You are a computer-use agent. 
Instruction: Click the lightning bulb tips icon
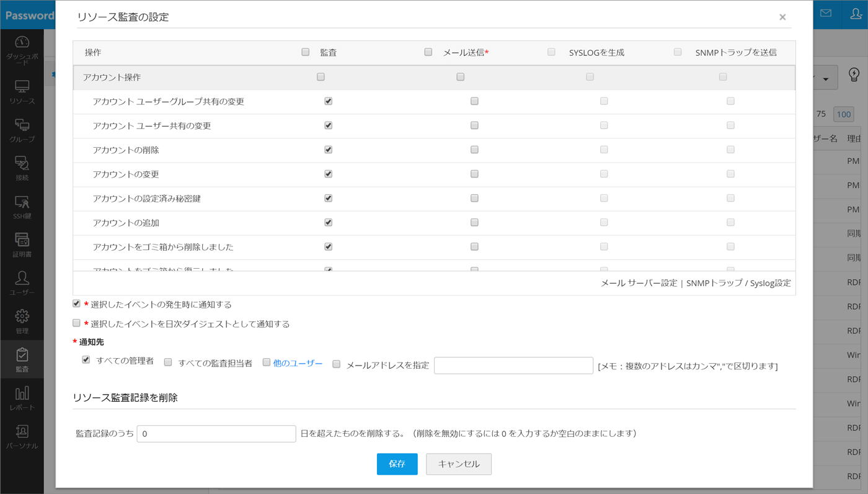(x=854, y=76)
